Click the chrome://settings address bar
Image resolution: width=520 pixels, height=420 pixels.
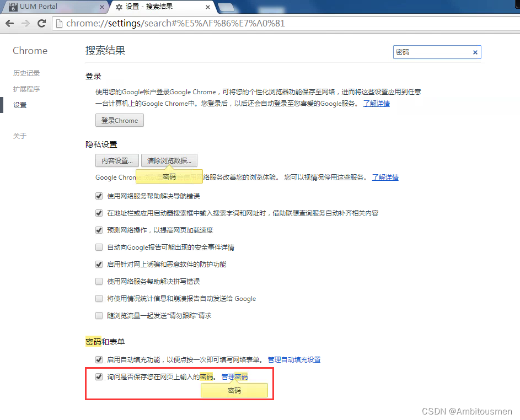point(285,23)
